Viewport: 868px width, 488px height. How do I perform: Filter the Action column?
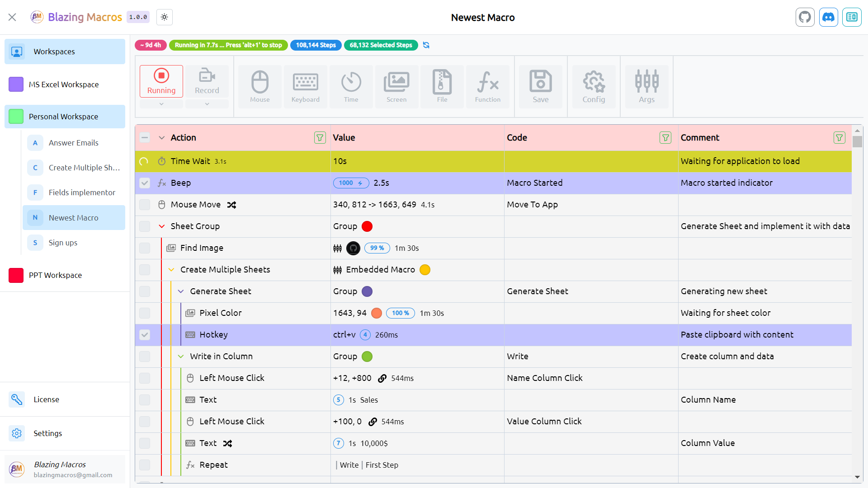click(320, 138)
